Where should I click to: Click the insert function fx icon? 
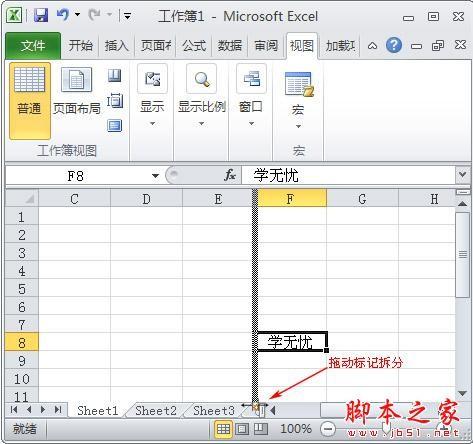230,175
